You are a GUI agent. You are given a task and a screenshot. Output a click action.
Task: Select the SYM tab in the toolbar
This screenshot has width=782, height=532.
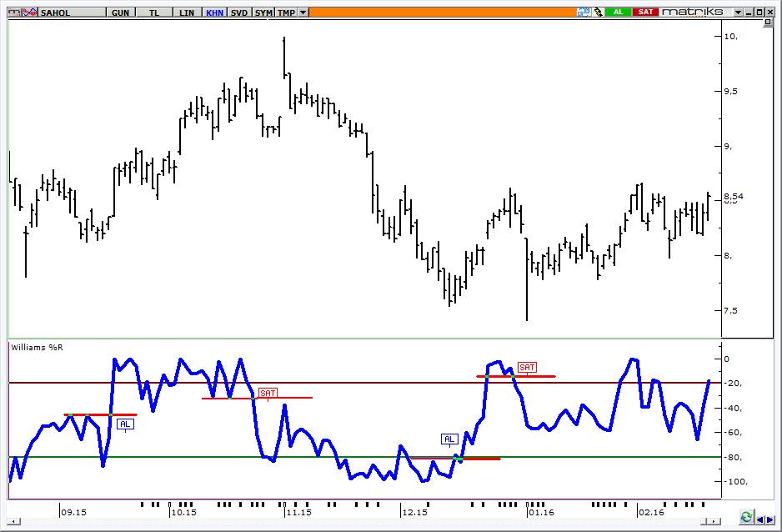(x=263, y=13)
